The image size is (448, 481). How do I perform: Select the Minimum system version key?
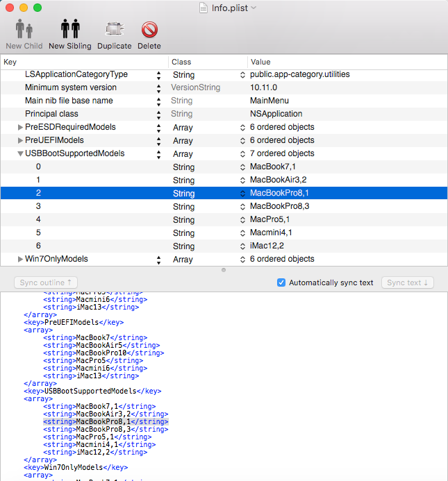(x=71, y=87)
